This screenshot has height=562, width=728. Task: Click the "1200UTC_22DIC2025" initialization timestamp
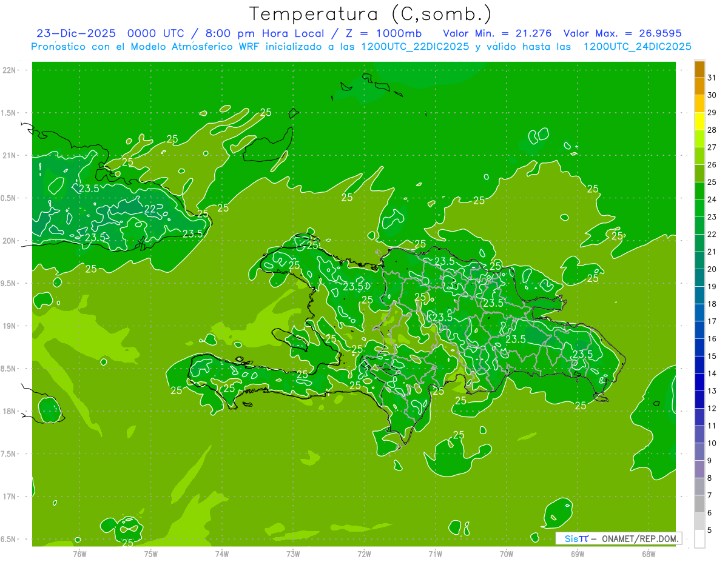pyautogui.click(x=414, y=47)
